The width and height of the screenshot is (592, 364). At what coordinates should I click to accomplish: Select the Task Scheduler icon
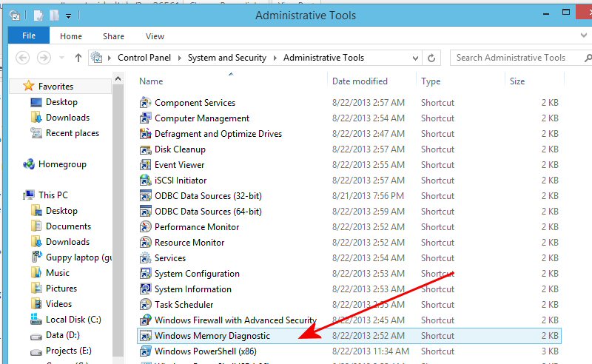pyautogui.click(x=145, y=305)
